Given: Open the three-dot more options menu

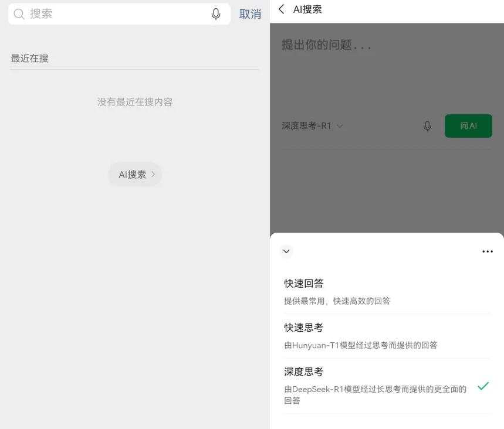Looking at the screenshot, I should 488,251.
